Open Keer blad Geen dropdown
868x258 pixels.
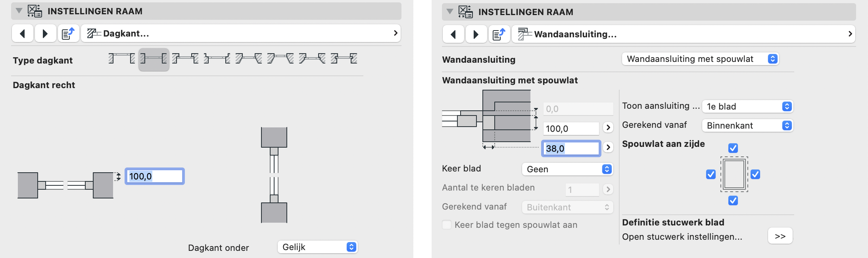[567, 169]
